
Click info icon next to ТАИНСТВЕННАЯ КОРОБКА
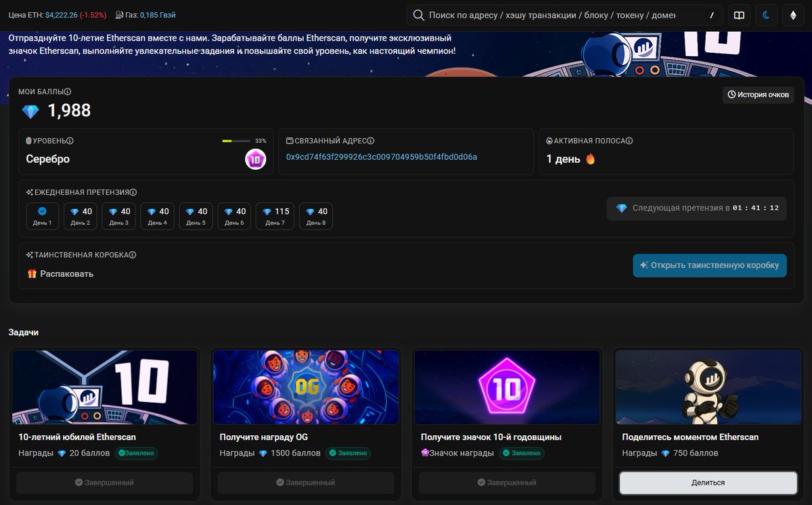coord(133,255)
